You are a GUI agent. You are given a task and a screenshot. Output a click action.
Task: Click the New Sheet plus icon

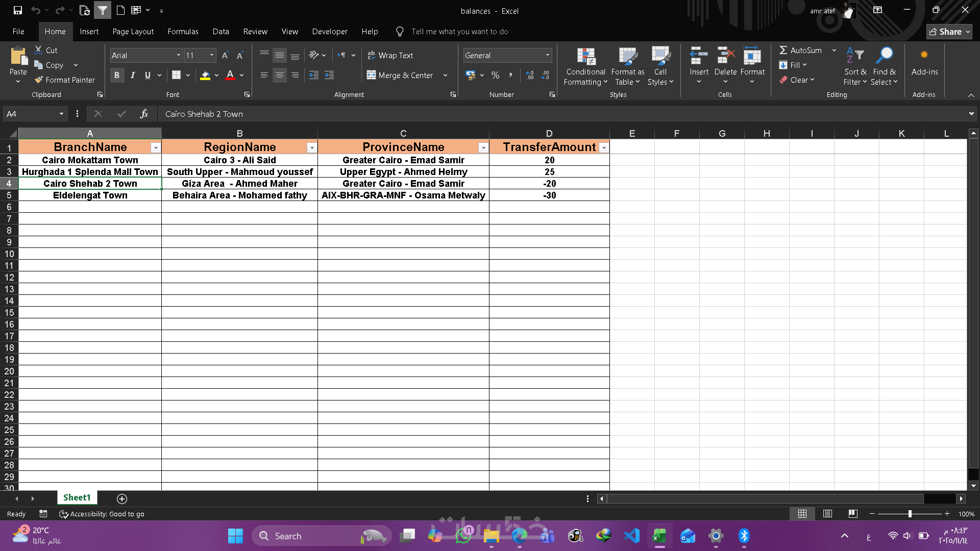[x=122, y=498]
